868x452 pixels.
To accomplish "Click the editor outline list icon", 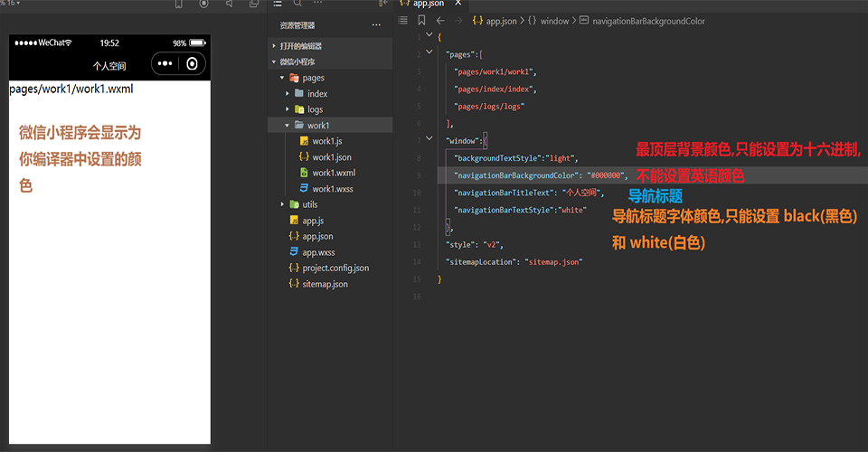I will coord(403,21).
